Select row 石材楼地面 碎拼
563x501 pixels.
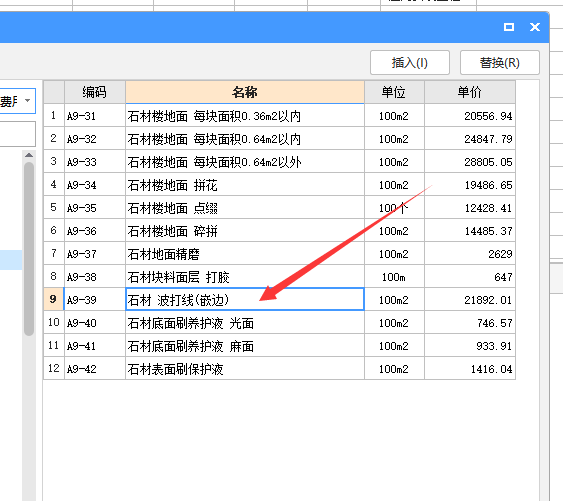[245, 231]
